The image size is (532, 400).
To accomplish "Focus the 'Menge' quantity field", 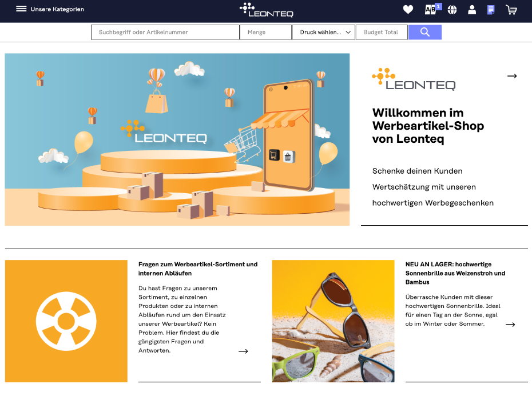I will tap(265, 33).
